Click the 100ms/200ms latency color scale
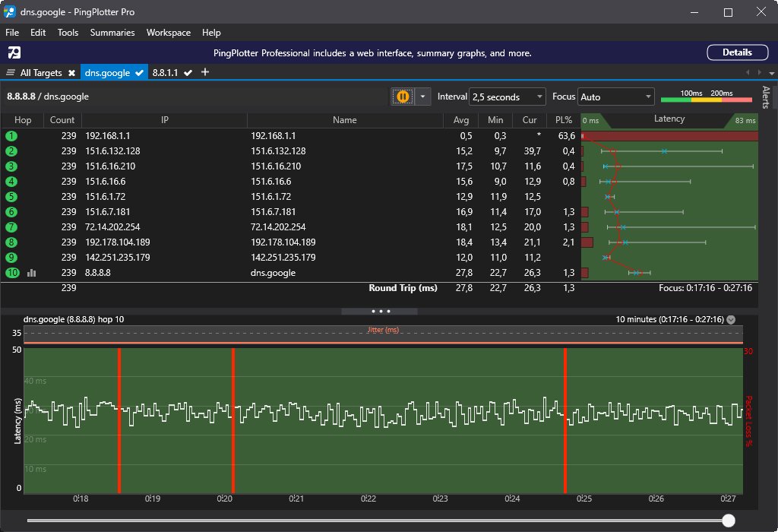The width and height of the screenshot is (778, 532). coord(707,97)
